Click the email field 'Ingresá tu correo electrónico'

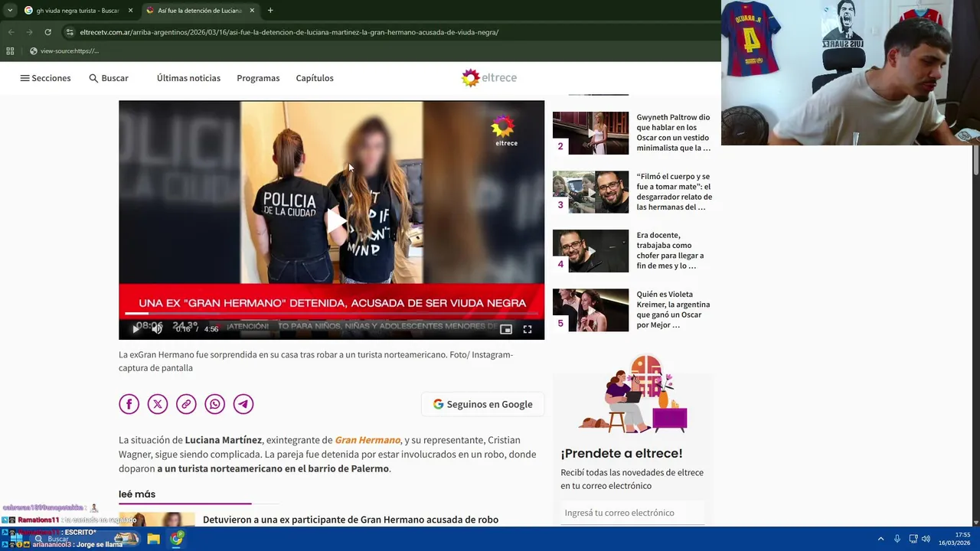click(632, 513)
